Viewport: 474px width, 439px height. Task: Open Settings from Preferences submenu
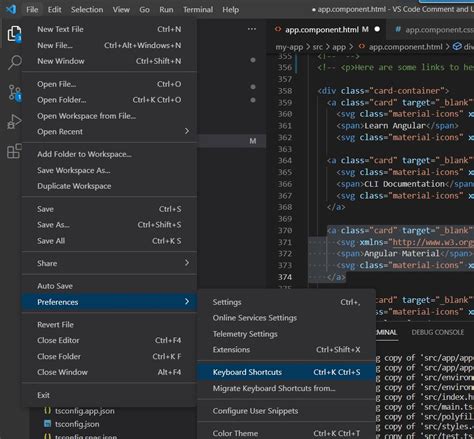coord(286,302)
